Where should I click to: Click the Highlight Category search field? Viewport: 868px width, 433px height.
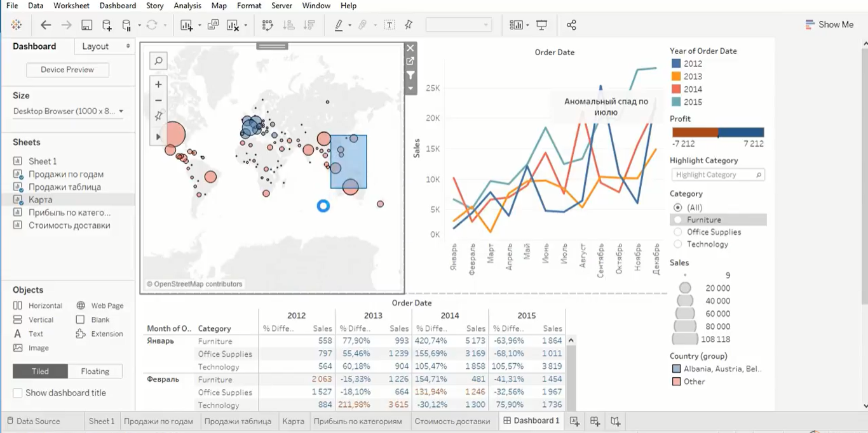(717, 175)
